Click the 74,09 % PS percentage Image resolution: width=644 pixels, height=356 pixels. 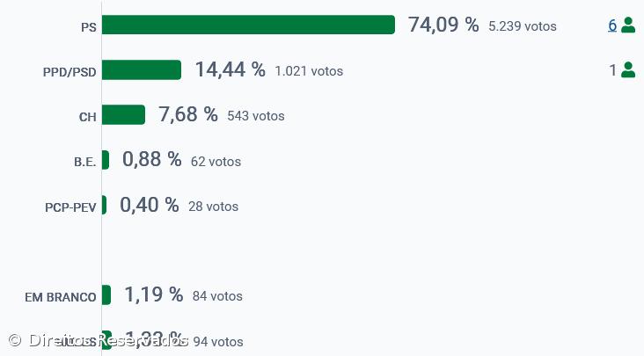click(443, 25)
